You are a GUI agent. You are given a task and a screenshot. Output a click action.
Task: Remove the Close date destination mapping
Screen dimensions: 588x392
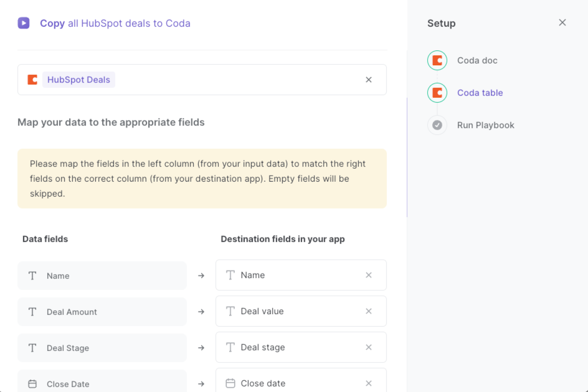pos(369,383)
